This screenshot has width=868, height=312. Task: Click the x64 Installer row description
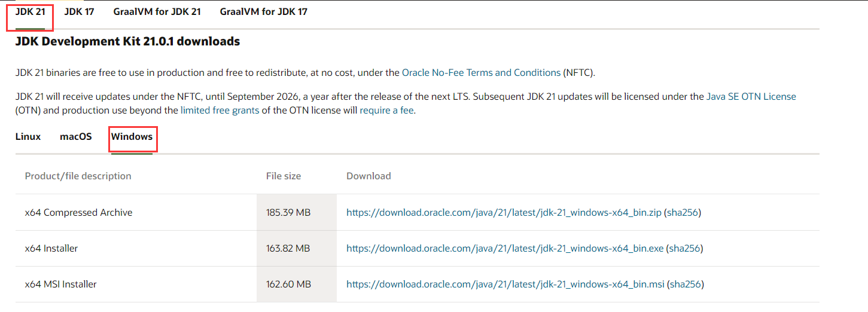[51, 248]
